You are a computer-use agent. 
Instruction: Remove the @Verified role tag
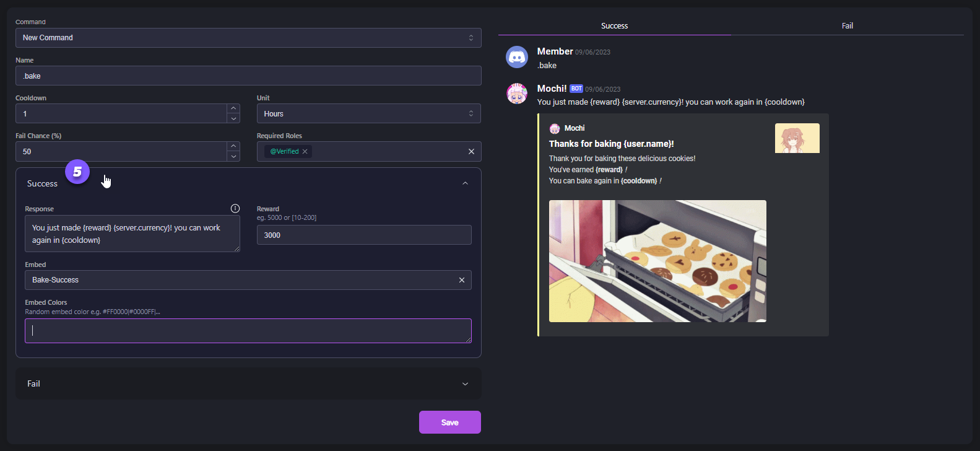coord(305,152)
